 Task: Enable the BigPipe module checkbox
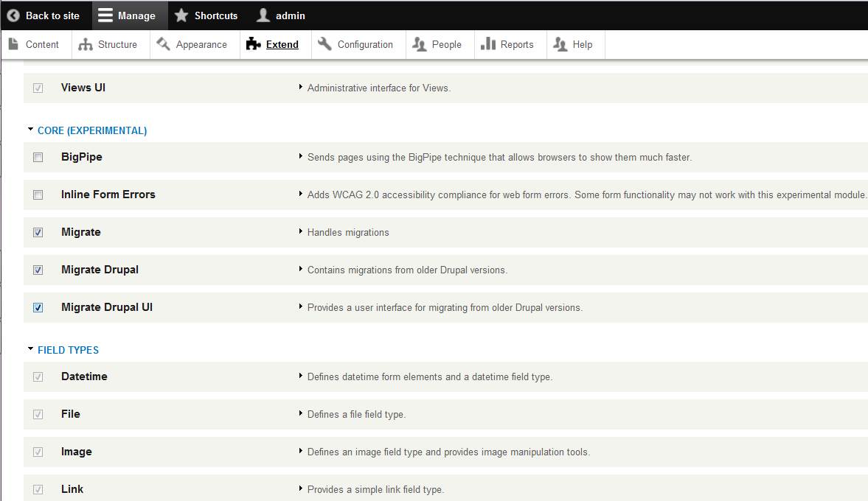pyautogui.click(x=38, y=157)
